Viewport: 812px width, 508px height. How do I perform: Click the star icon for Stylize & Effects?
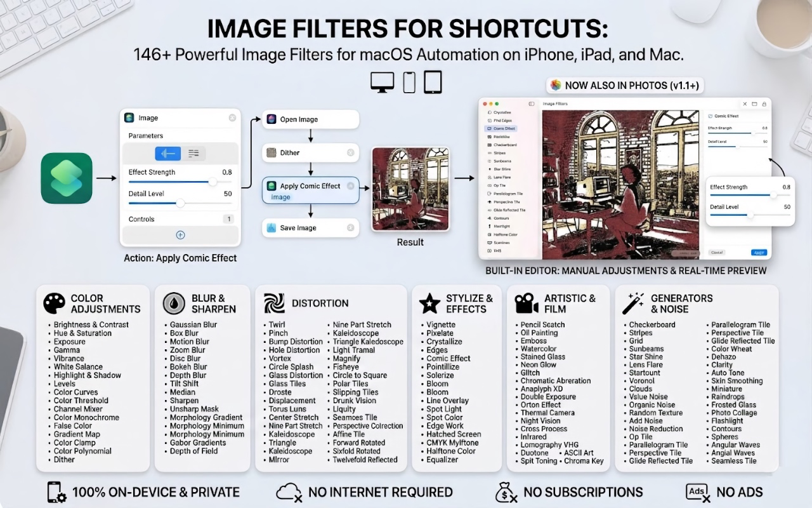click(429, 304)
